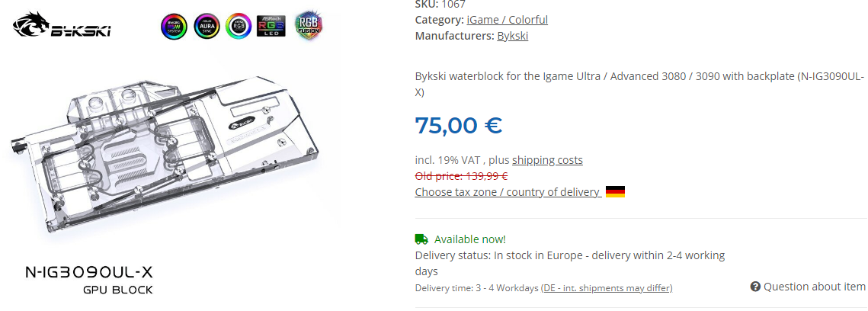
Task: Open the shipping costs link
Action: click(x=547, y=160)
